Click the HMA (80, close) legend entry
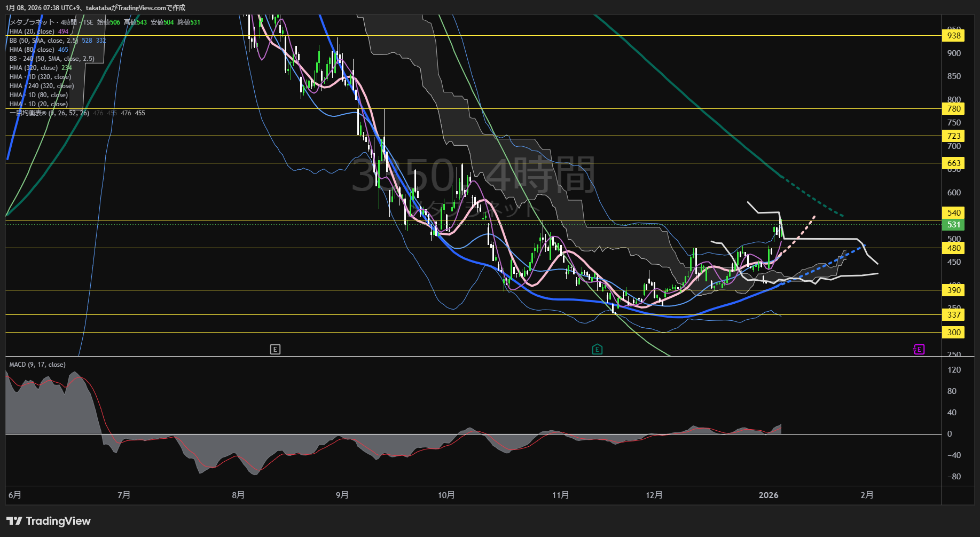Screen dimensions: 980x537 (32, 50)
